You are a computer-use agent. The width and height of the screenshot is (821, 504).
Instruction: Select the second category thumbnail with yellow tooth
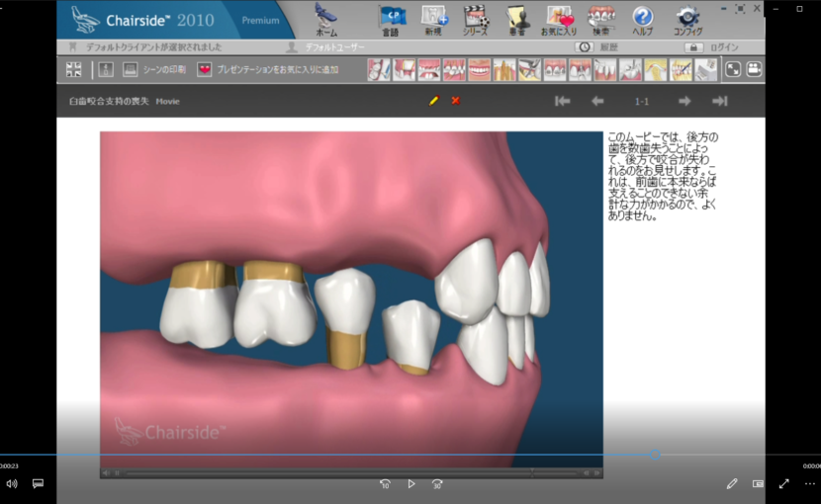click(405, 69)
